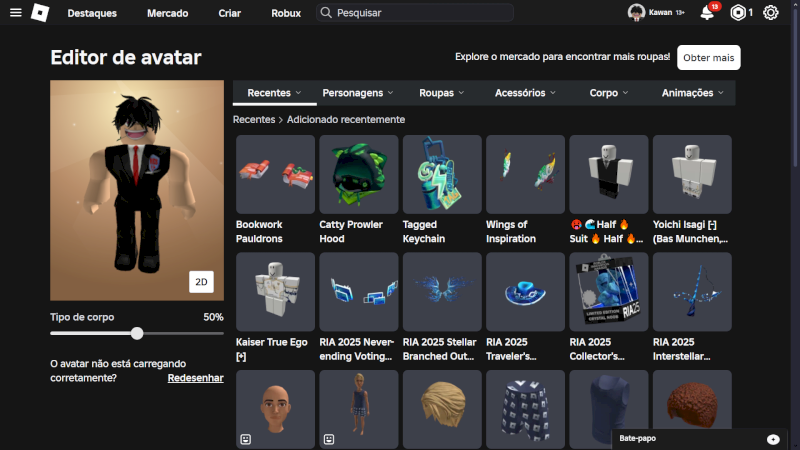The image size is (800, 450).
Task: Open the hamburger navigation menu
Action: (16, 13)
